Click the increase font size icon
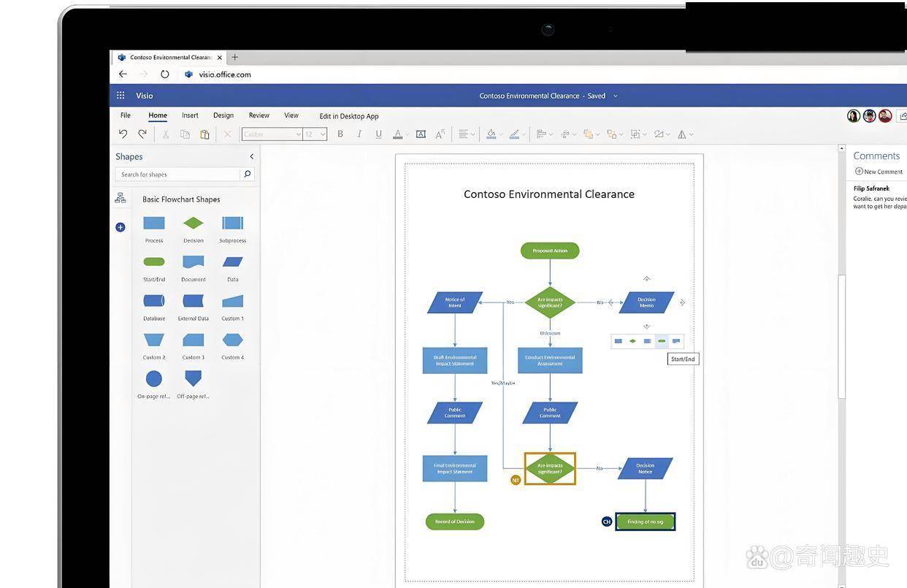 440,134
